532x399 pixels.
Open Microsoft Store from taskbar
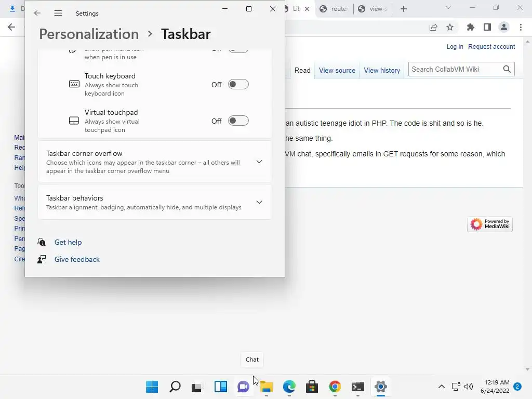point(312,387)
